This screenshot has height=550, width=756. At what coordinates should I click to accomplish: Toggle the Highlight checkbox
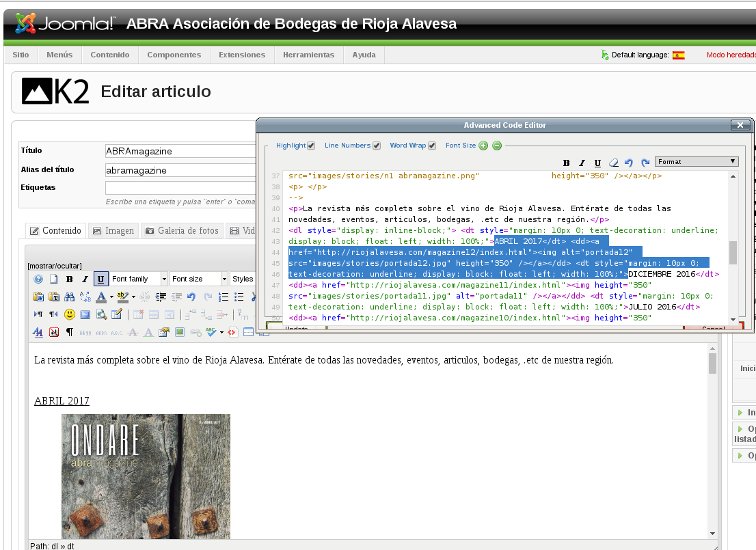click(x=311, y=146)
